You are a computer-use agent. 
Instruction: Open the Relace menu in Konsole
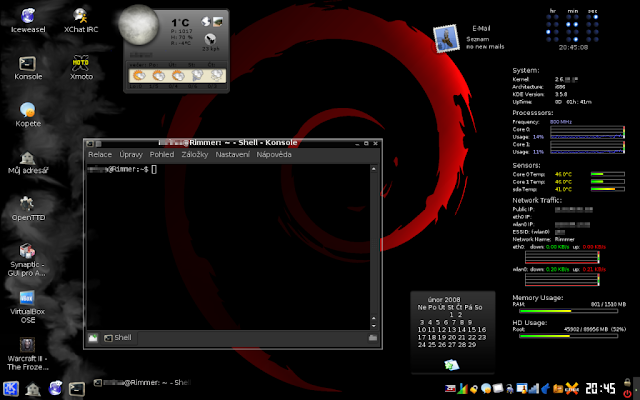point(100,155)
